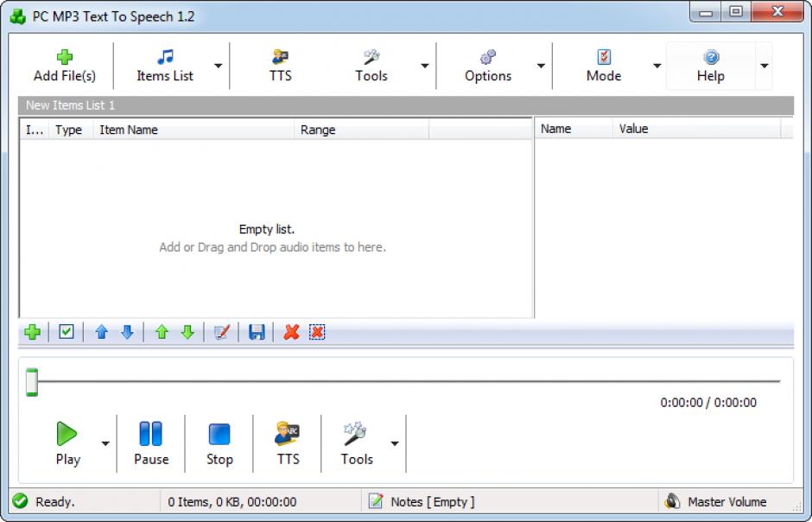
Task: Stop playback with the Stop button
Action: click(219, 443)
